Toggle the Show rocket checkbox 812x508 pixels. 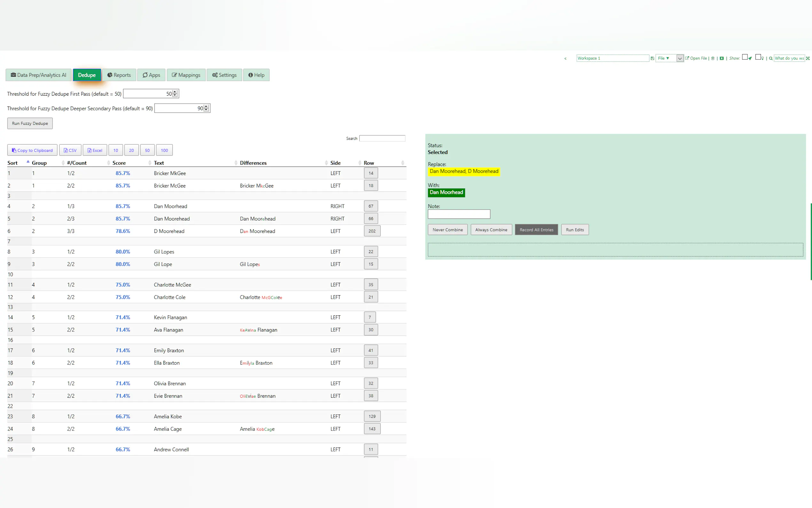(745, 57)
